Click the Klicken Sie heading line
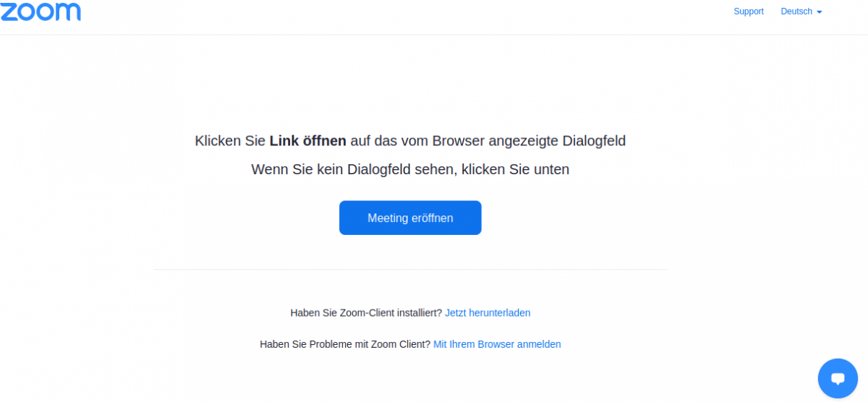Viewport: 868px width, 402px height. (x=410, y=141)
